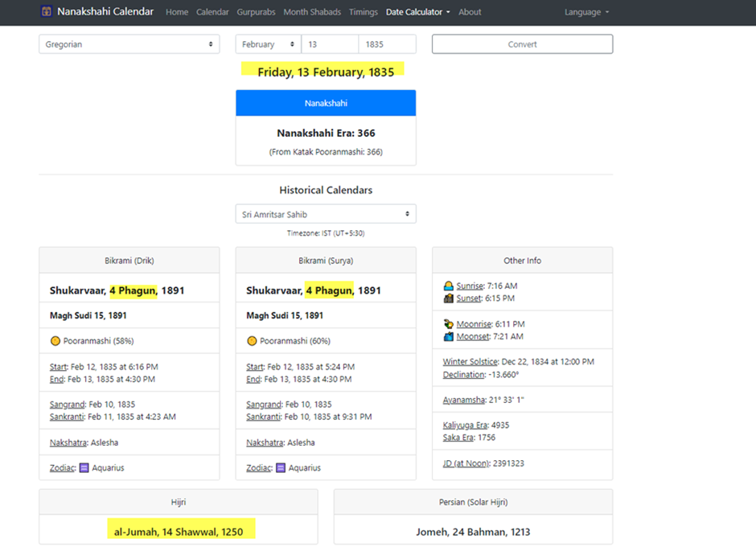Screen dimensions: 756x551
Task: Open the Timings nav item
Action: (x=364, y=12)
